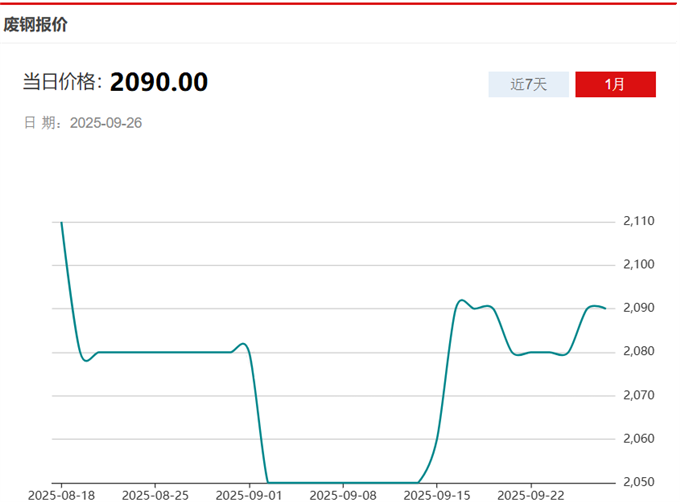Click the 2025-08-18 x-axis date label
Screen dimensions: 680x502
(61, 494)
